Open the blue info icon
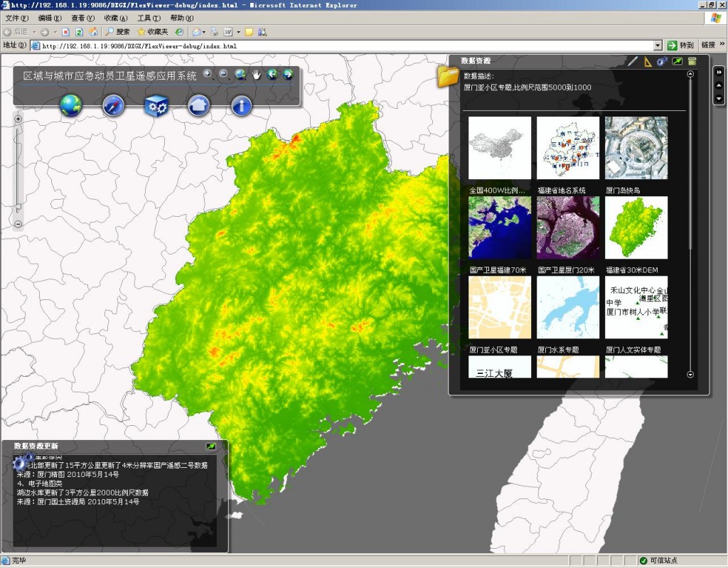Viewport: 728px width, 568px height. tap(242, 106)
